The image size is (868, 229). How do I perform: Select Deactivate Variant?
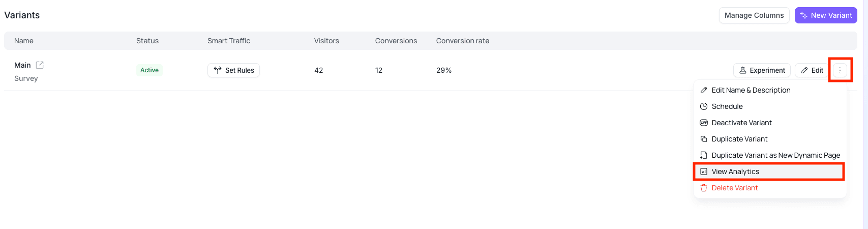(770, 123)
